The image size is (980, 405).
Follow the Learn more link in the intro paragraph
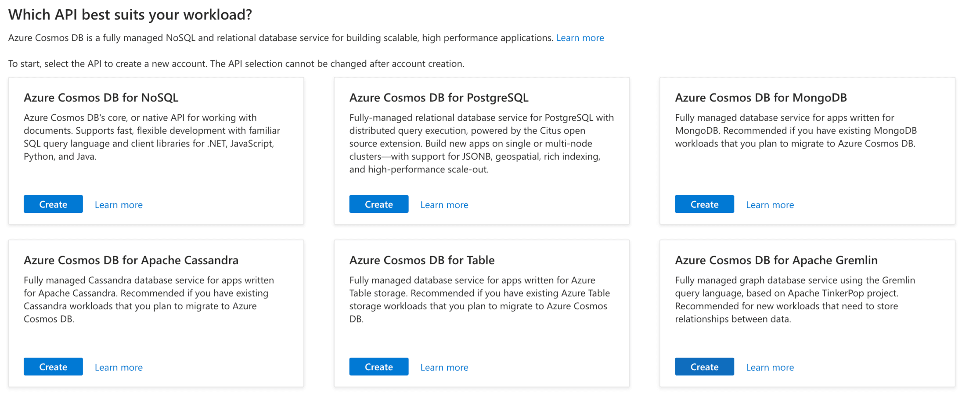580,38
